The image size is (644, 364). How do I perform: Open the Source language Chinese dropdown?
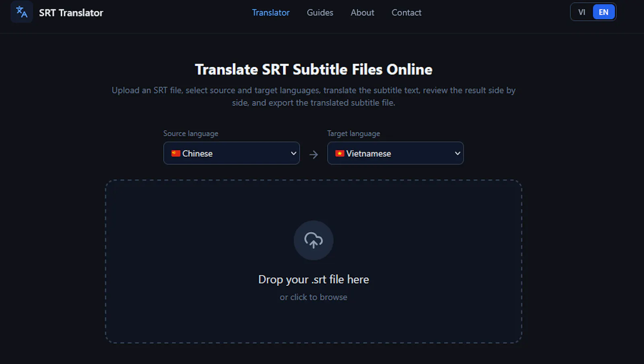pos(231,153)
